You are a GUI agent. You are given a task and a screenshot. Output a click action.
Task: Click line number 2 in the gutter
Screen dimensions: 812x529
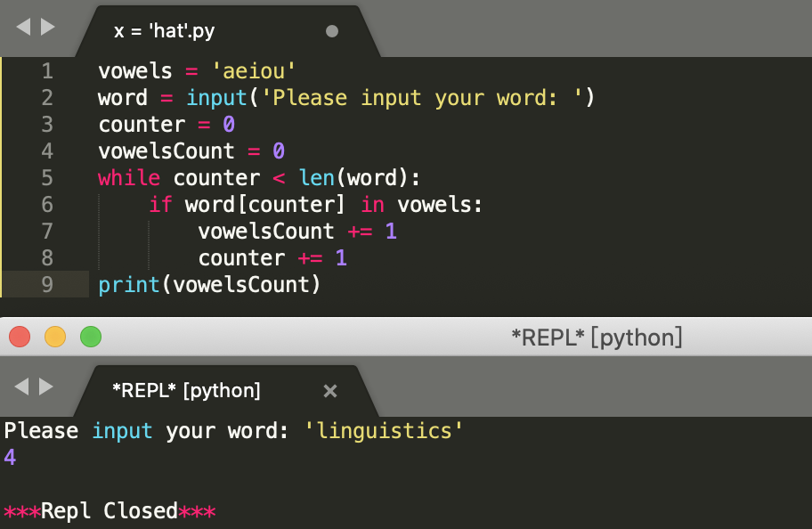(x=48, y=97)
